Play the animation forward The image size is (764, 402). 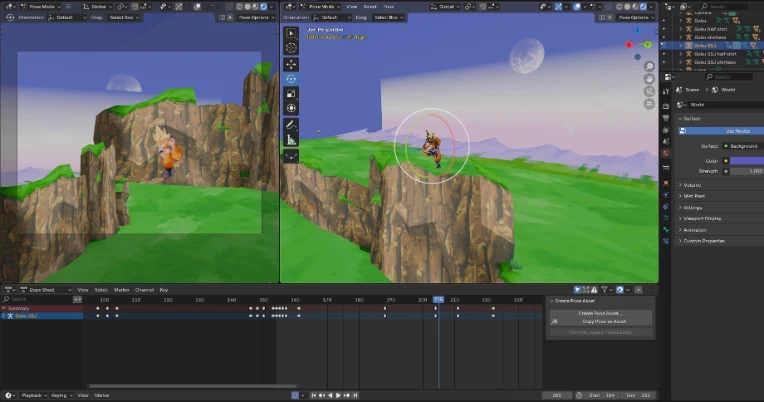coord(338,395)
